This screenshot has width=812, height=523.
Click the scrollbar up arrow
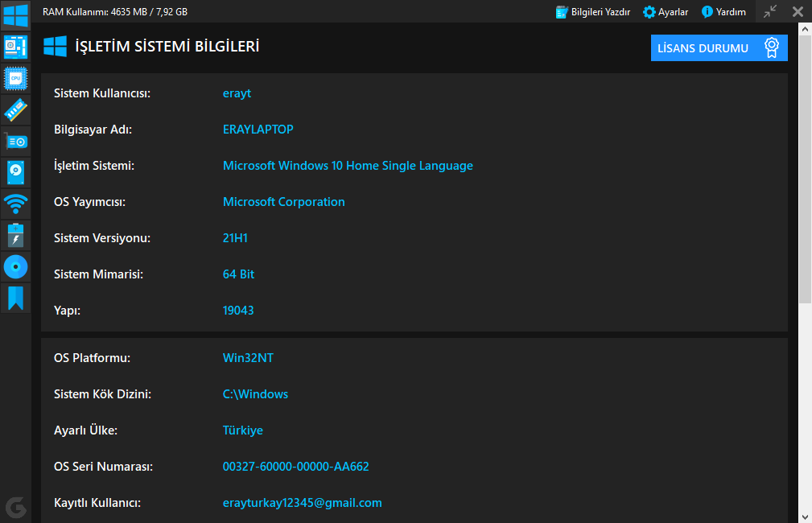(805, 30)
